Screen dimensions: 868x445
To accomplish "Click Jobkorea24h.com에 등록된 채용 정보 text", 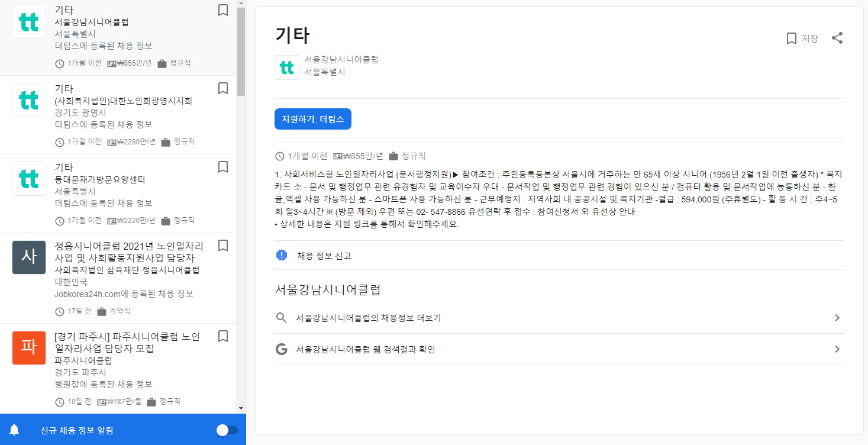I will (124, 294).
